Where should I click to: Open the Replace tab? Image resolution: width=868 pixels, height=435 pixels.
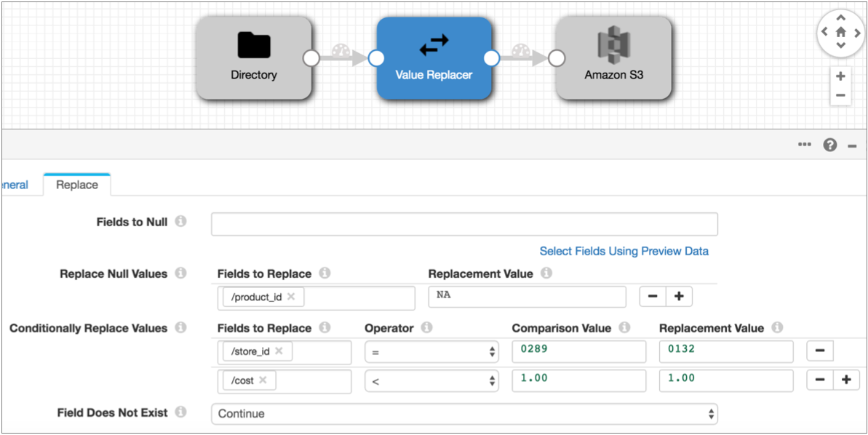pyautogui.click(x=76, y=185)
